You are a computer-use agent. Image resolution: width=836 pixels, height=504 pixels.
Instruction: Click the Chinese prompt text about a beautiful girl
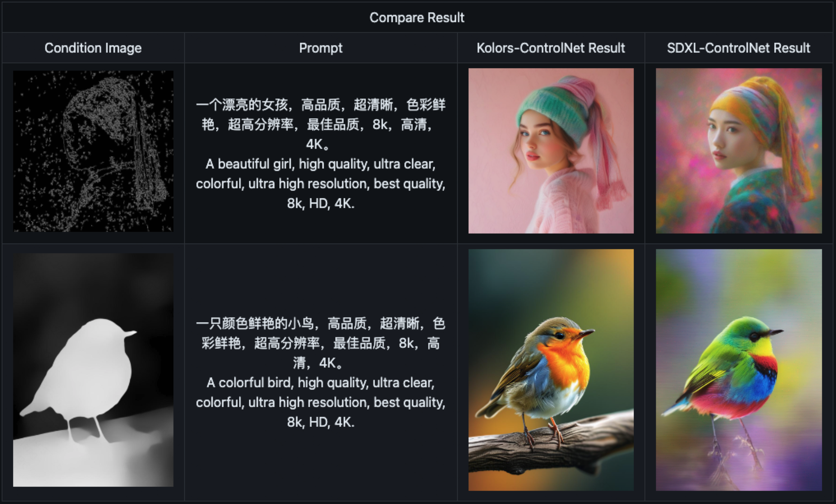point(321,125)
